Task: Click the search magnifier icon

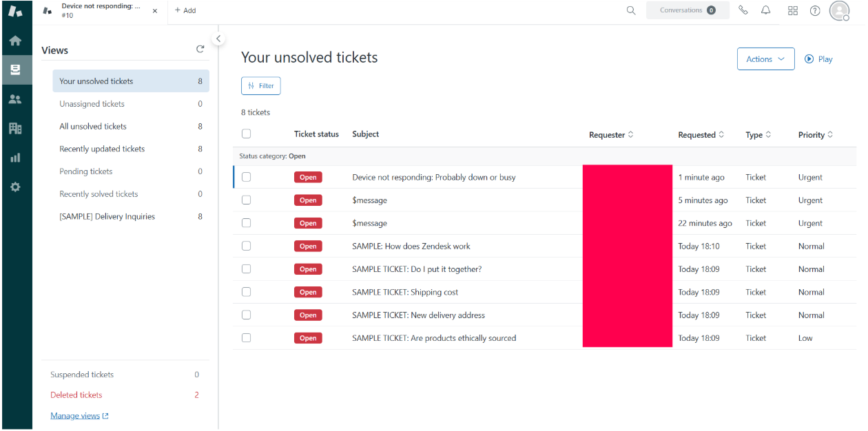Action: click(630, 10)
